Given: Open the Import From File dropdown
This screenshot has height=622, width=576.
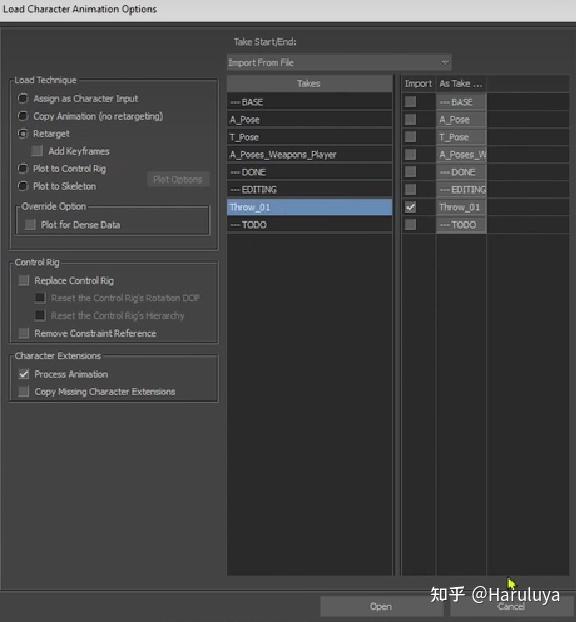Looking at the screenshot, I should 339,62.
